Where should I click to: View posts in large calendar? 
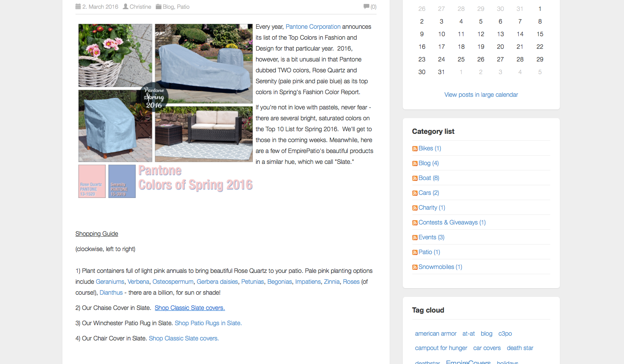tap(481, 95)
